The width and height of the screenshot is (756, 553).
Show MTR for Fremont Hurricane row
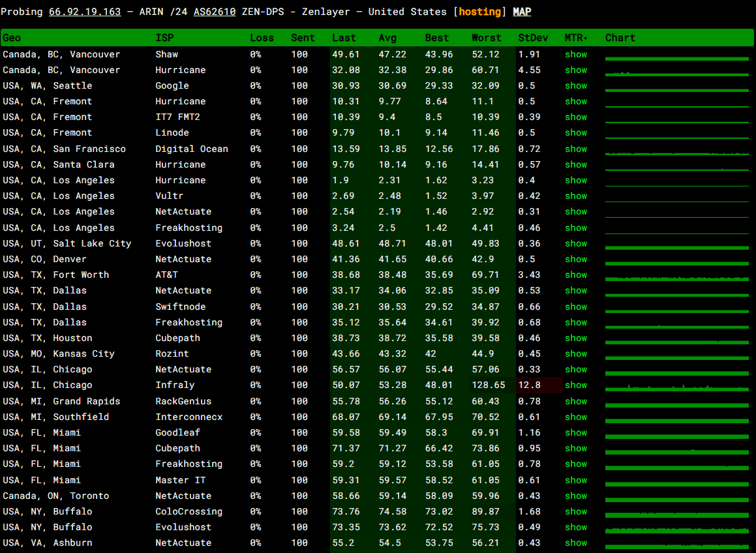point(576,101)
